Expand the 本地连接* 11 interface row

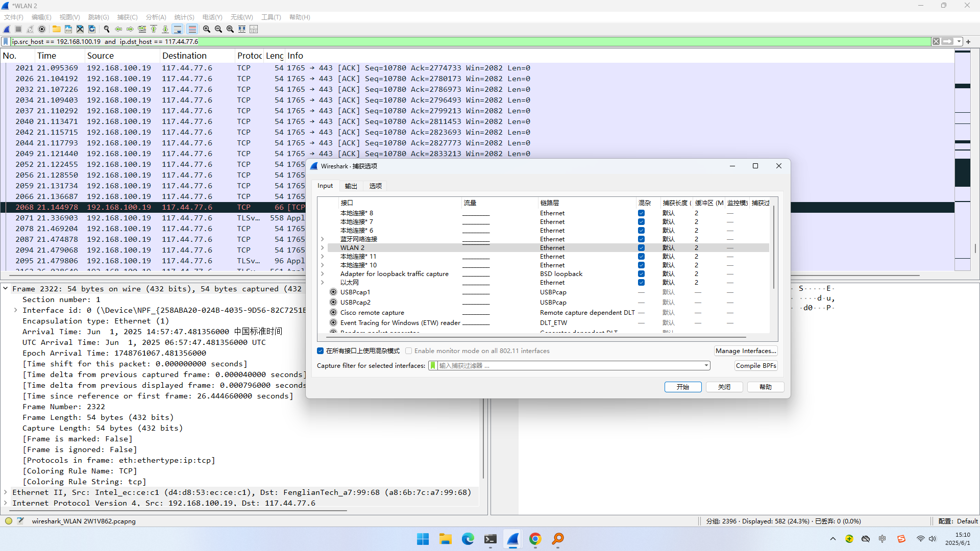323,257
